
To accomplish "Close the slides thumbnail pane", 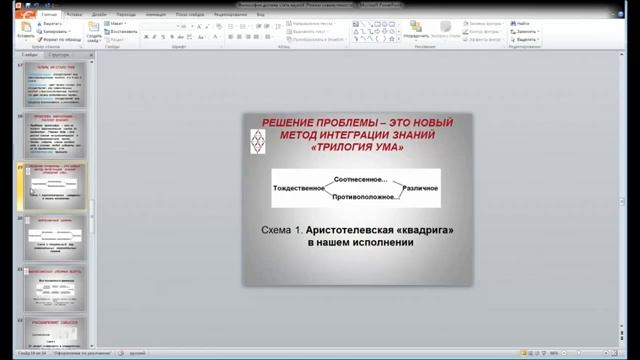I will (x=91, y=55).
